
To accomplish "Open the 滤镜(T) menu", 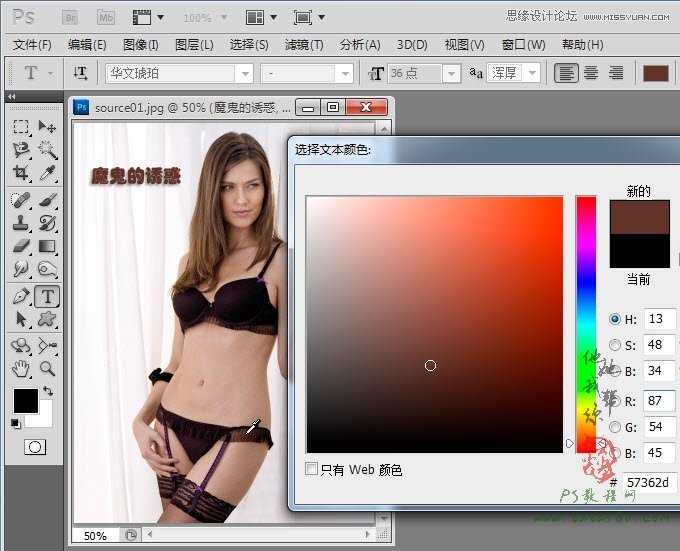I will 304,45.
